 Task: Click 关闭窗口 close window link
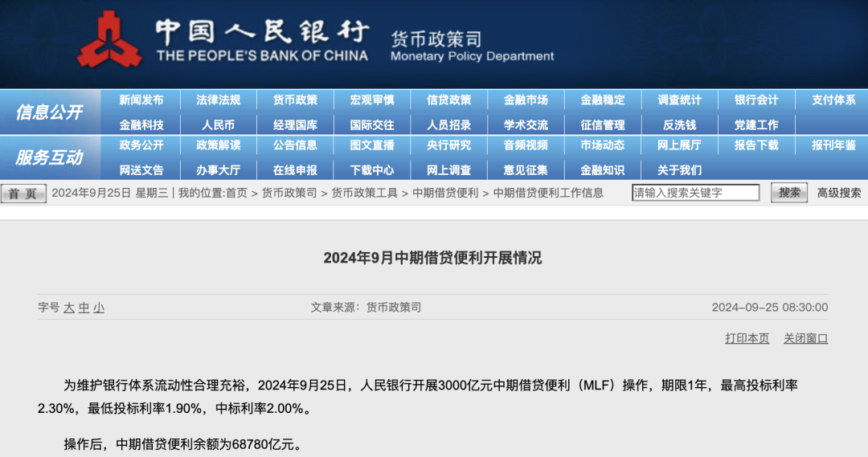tap(805, 338)
